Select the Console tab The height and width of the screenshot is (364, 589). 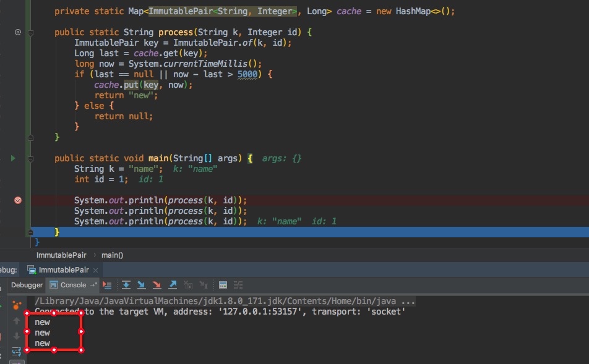pos(69,285)
